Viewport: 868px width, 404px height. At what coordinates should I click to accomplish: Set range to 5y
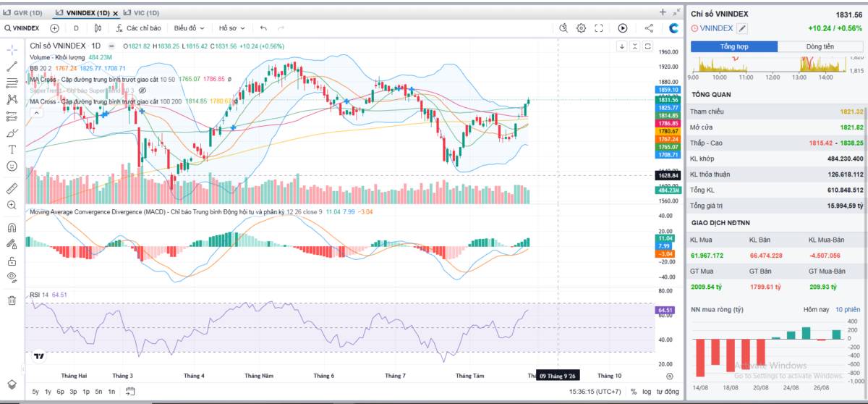point(35,392)
